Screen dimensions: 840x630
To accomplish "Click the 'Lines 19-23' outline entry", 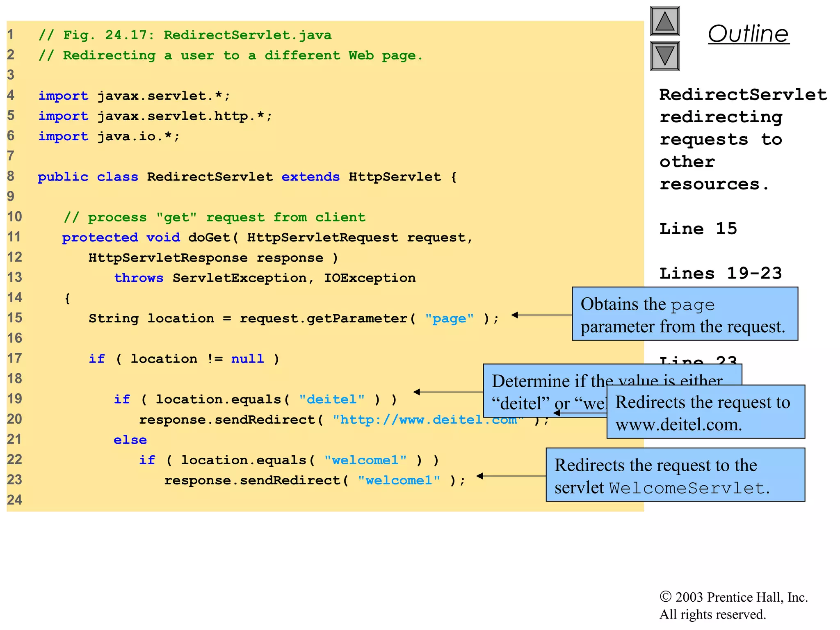I will tap(721, 273).
